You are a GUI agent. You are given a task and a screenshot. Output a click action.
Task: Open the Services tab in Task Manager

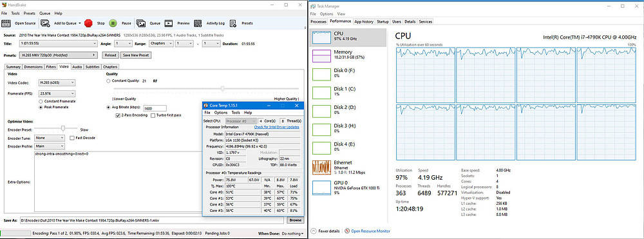click(x=425, y=21)
